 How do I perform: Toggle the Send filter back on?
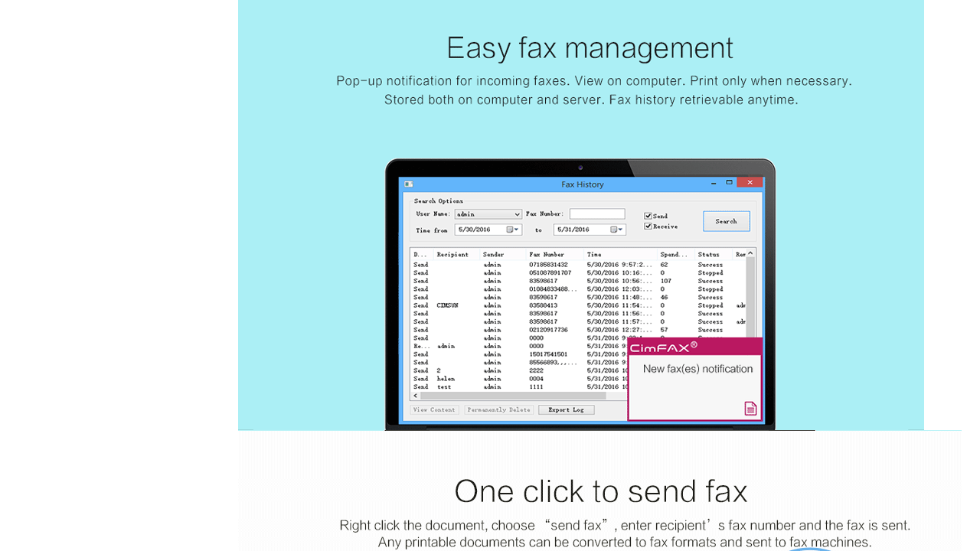click(647, 216)
